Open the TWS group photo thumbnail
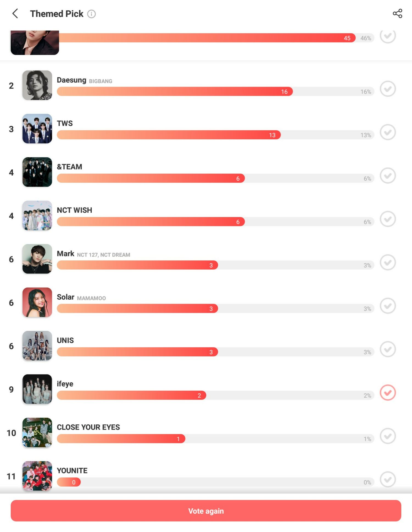Screen dimensions: 412x532 pos(37,128)
